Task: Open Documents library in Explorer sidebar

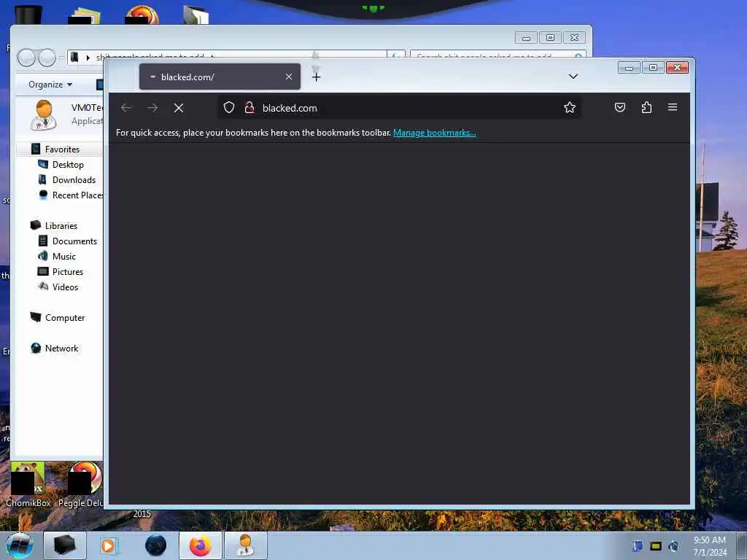Action: tap(74, 241)
